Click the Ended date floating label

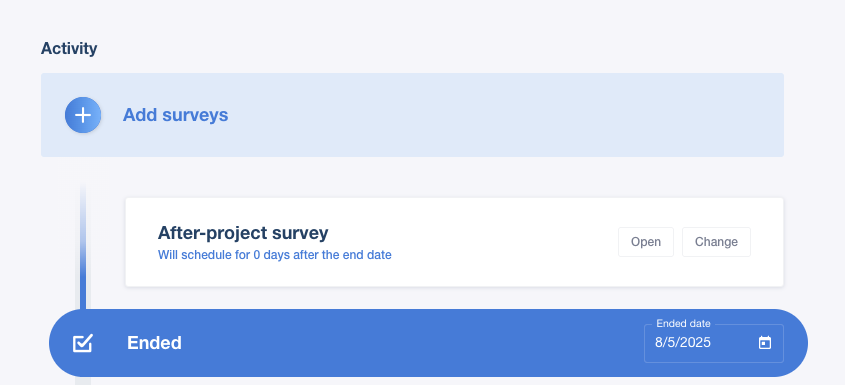683,324
